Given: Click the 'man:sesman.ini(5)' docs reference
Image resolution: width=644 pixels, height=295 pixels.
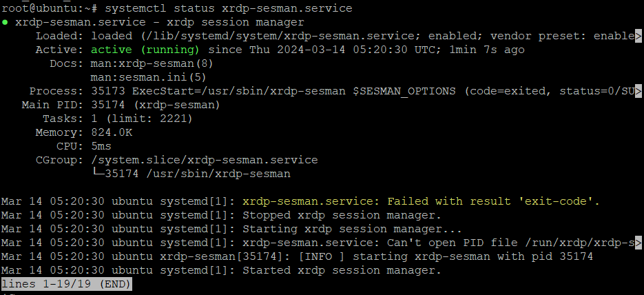Looking at the screenshot, I should tap(148, 77).
